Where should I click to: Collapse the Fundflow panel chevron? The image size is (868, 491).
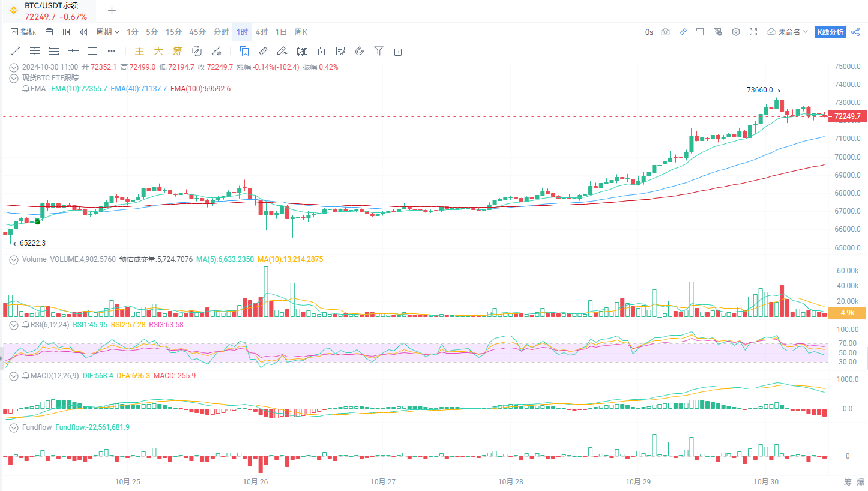coord(14,427)
